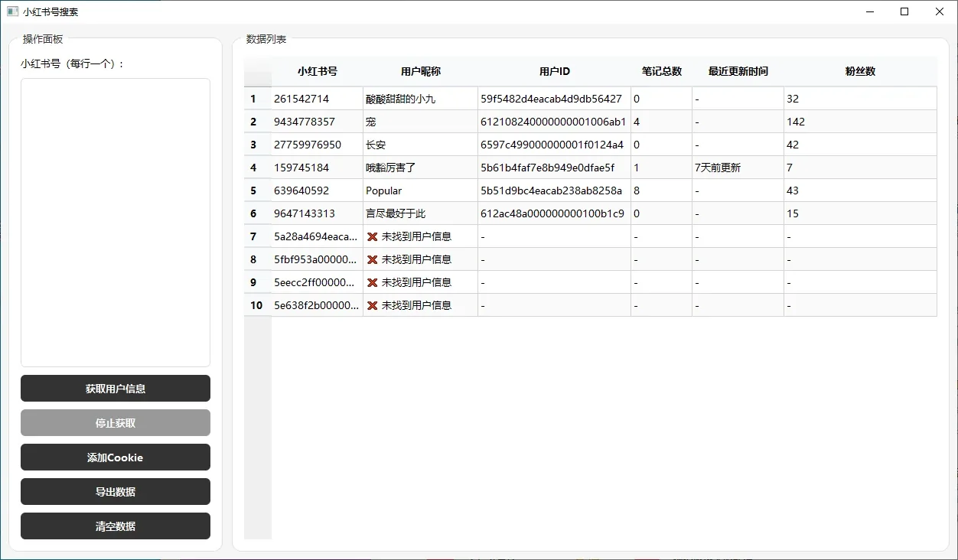
Task: Select row header 1 in the table
Action: pos(258,99)
